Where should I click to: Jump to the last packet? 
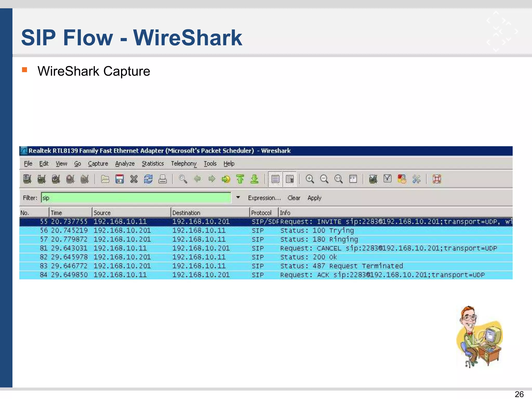[x=255, y=179]
